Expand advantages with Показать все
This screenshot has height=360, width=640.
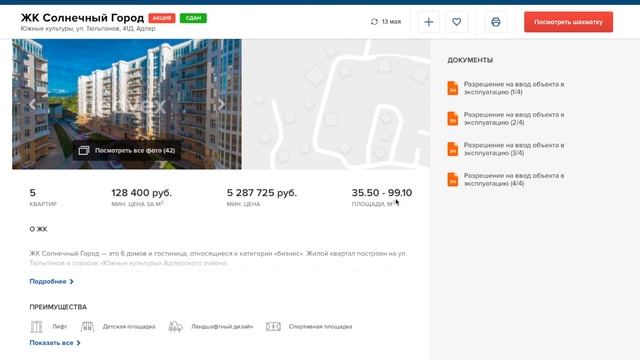[x=55, y=343]
